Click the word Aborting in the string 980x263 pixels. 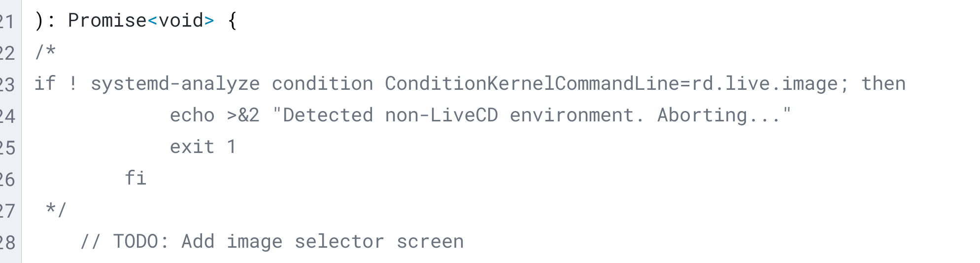point(702,115)
